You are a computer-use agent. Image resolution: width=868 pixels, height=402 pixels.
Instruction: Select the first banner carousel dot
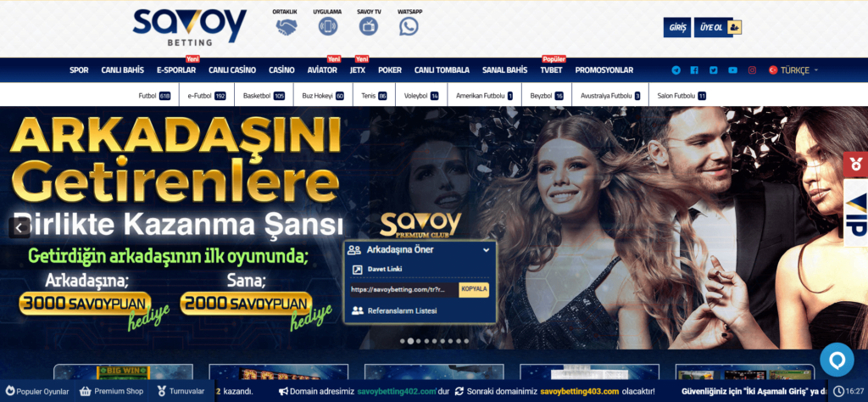403,341
